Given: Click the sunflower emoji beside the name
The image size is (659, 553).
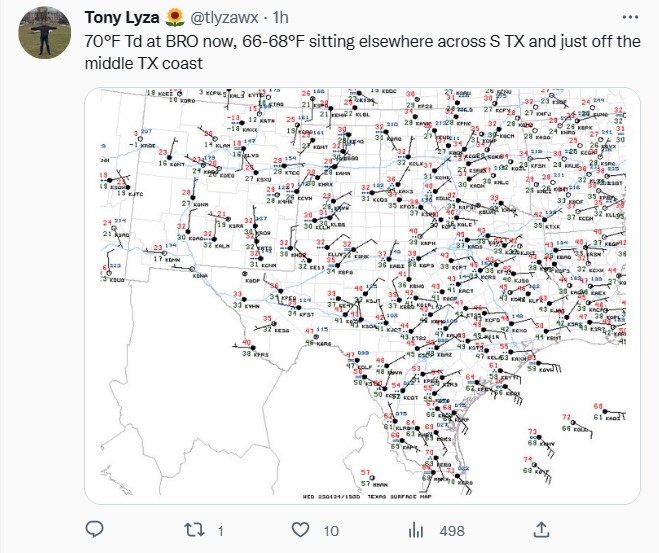Looking at the screenshot, I should click(x=174, y=17).
